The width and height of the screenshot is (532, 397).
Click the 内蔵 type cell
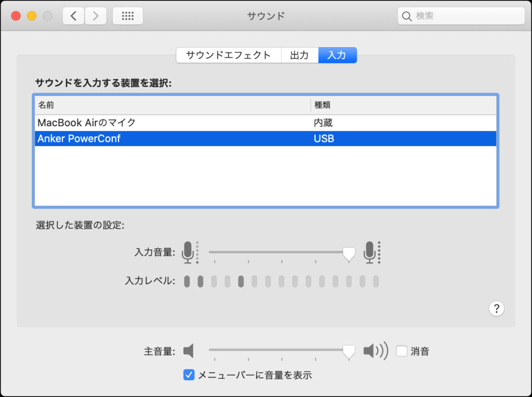pos(323,123)
